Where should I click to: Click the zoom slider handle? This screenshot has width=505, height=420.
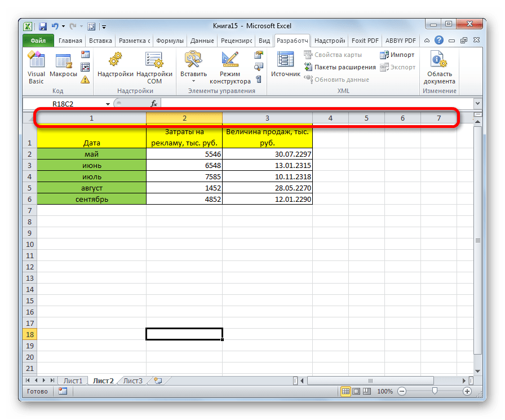tap(433, 391)
